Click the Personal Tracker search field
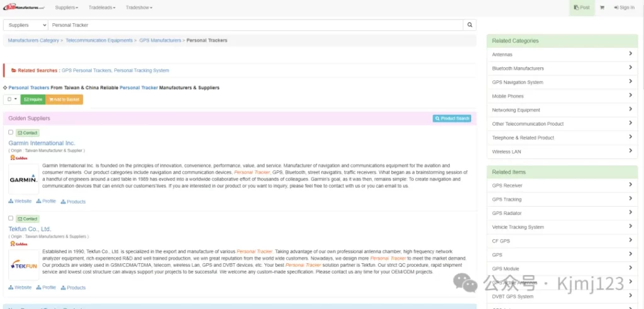Image resolution: width=644 pixels, height=309 pixels. 255,25
